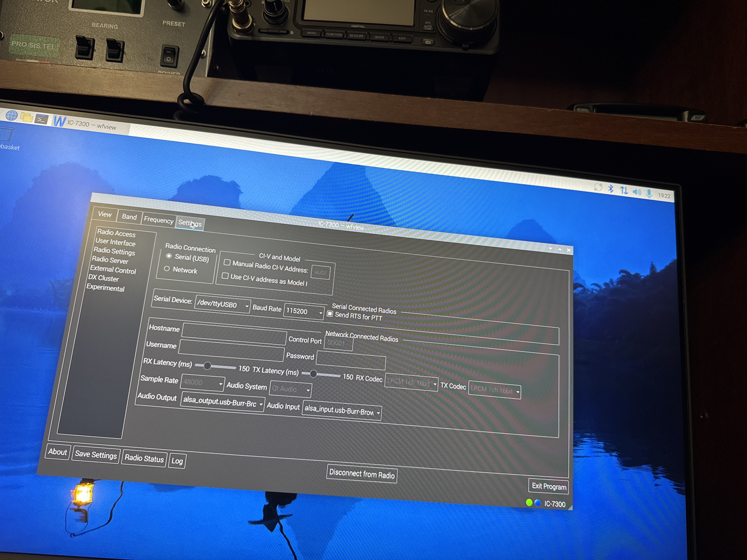747x560 pixels.
Task: Click the microphone tray icon
Action: click(649, 193)
